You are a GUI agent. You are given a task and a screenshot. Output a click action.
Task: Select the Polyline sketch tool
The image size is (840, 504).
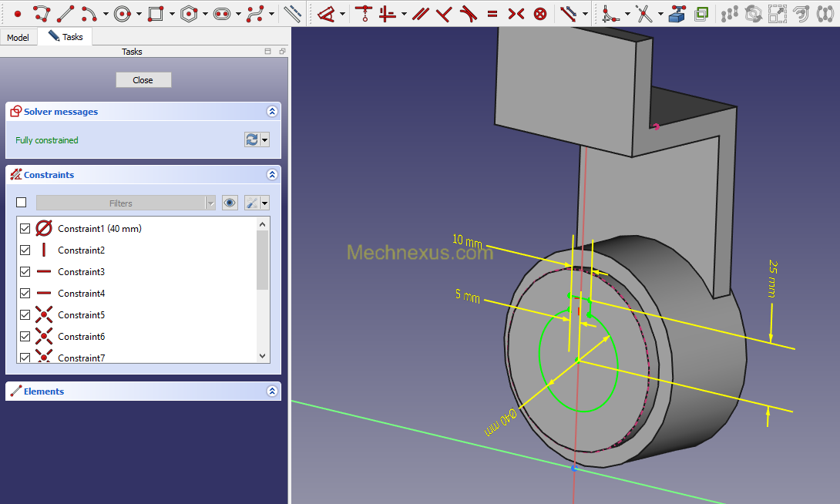click(x=42, y=14)
